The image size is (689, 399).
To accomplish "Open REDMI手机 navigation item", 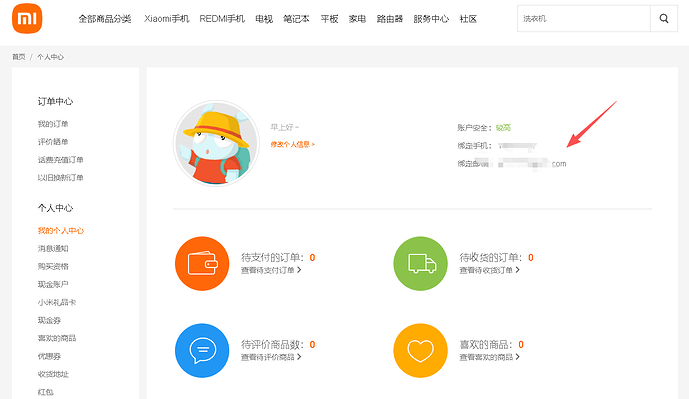I will click(222, 19).
